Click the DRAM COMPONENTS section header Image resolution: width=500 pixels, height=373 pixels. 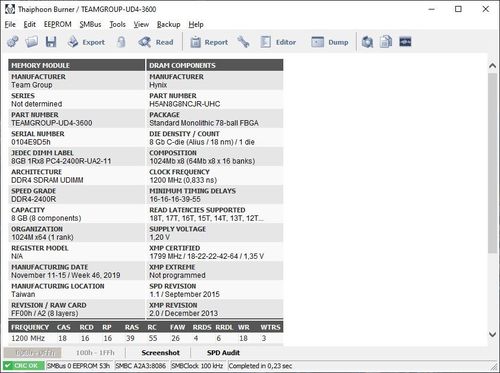coord(215,65)
